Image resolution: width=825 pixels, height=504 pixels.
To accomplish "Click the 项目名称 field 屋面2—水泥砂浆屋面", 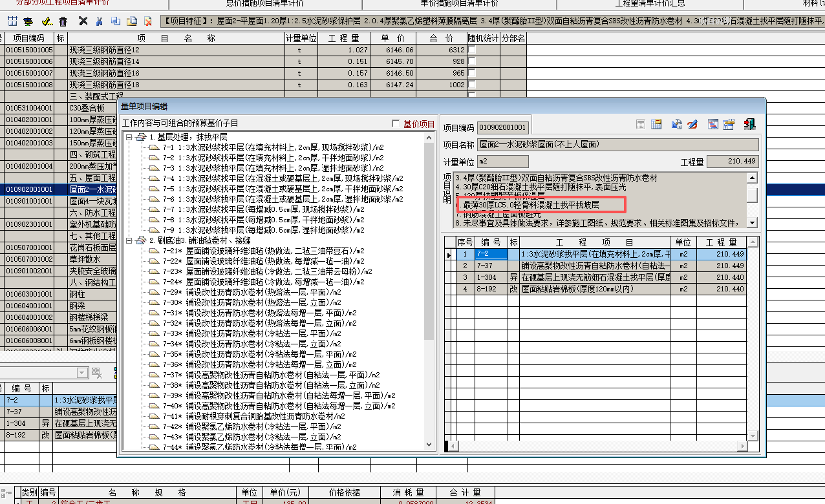I will [618, 145].
